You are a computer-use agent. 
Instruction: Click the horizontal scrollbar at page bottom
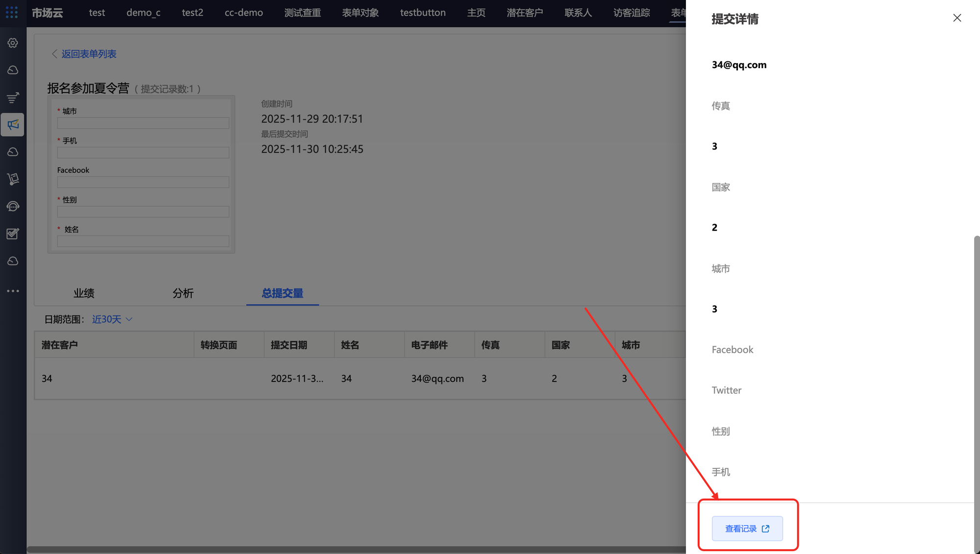tap(343, 550)
